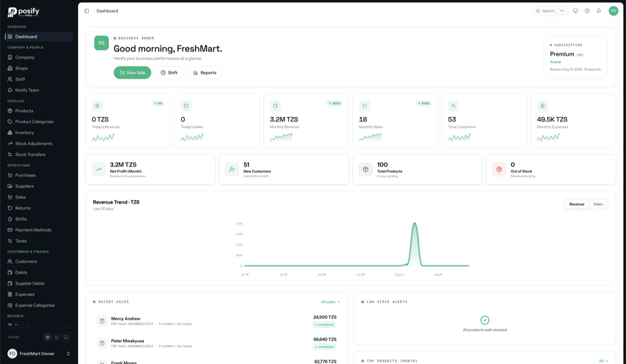Viewport: 626px width, 364px height.
Task: Click the Total Products box icon
Action: coord(366,169)
